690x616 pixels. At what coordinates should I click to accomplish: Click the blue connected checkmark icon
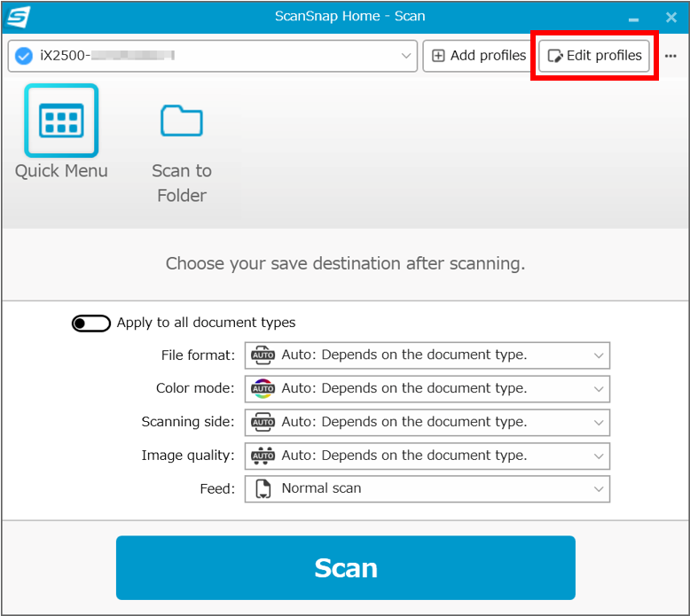click(x=24, y=56)
